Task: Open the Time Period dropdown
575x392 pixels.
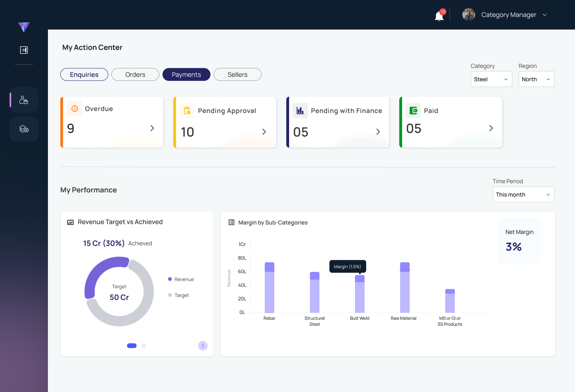Action: point(523,194)
